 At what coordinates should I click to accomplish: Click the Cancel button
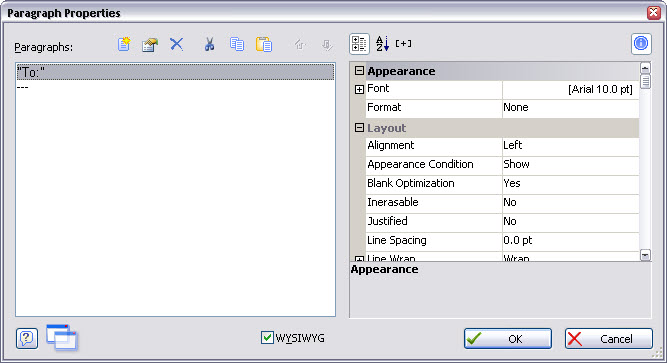609,339
